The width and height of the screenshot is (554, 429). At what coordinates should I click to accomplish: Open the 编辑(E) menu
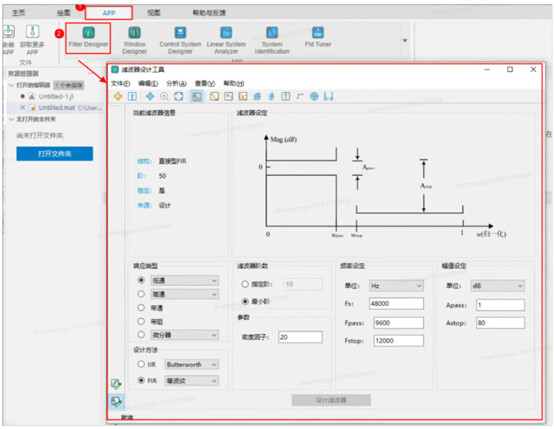(148, 83)
